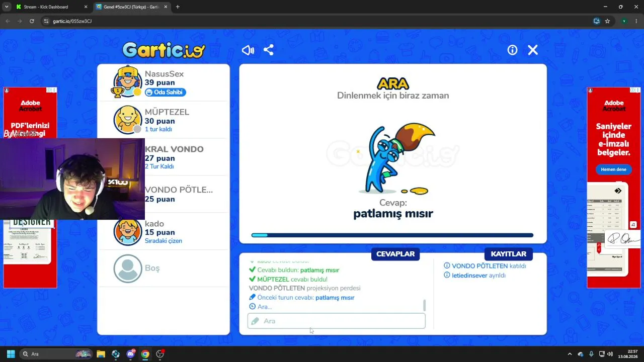Click the break timer progress bar
Screen dimensions: 644x362
[392, 235]
